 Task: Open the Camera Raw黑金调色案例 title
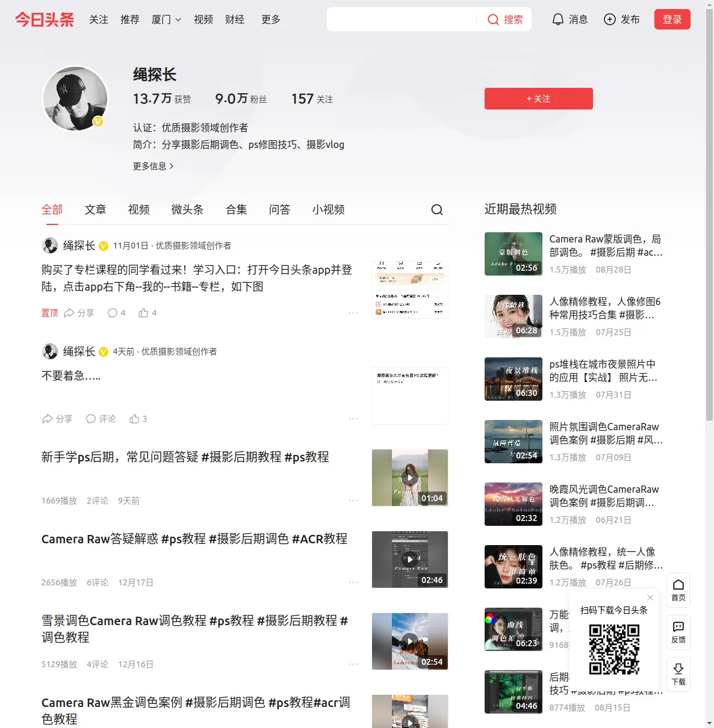(x=196, y=711)
